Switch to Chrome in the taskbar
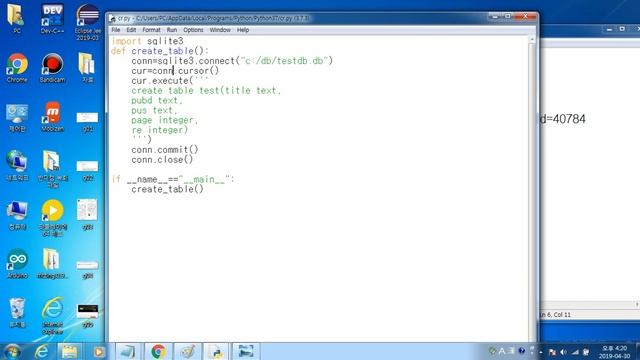Viewport: 640px width, 360px height. pos(158,351)
